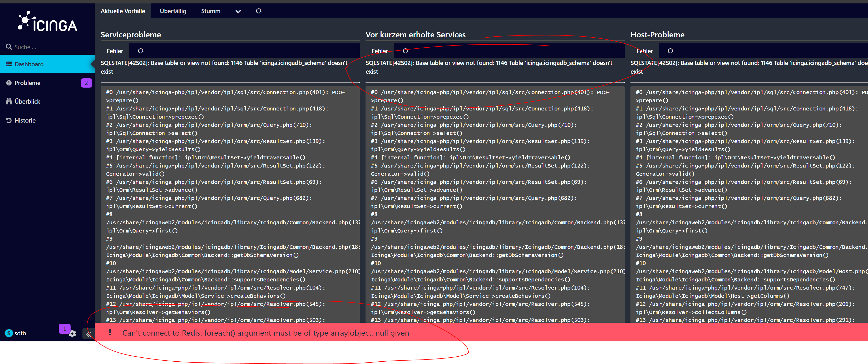Collapse the sidebar with double chevron
This screenshot has height=364, width=868.
(89, 334)
